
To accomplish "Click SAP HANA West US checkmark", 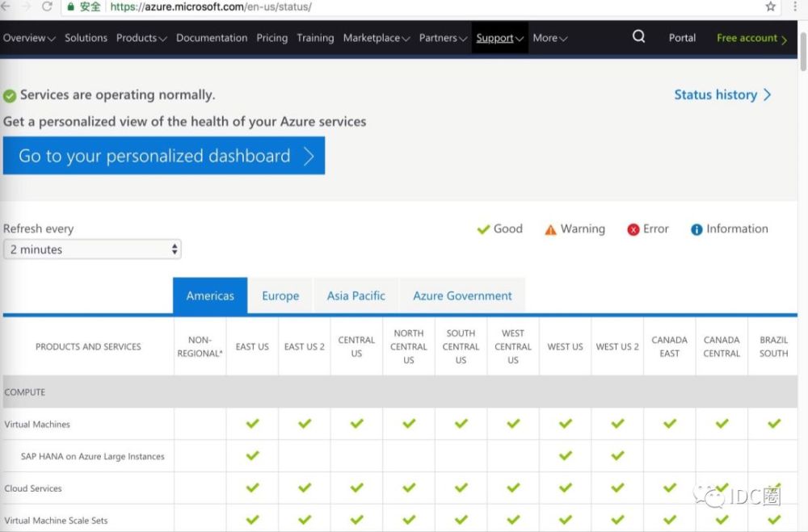I will click(566, 455).
